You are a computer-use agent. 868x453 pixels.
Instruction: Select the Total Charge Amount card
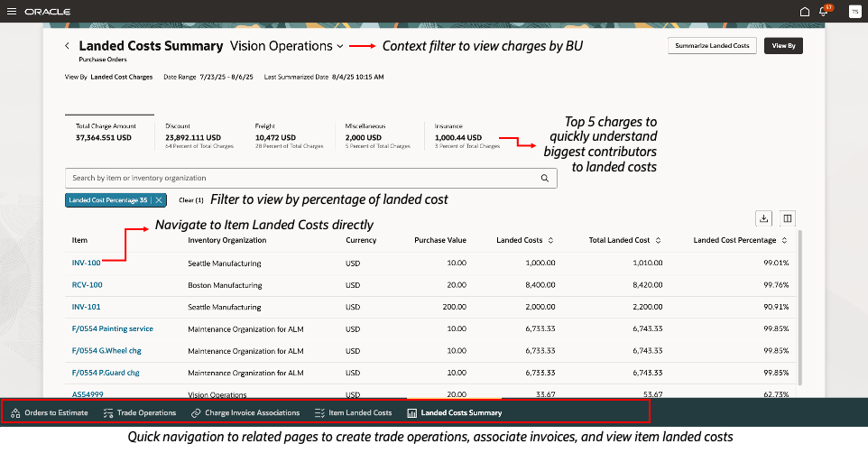tap(109, 133)
